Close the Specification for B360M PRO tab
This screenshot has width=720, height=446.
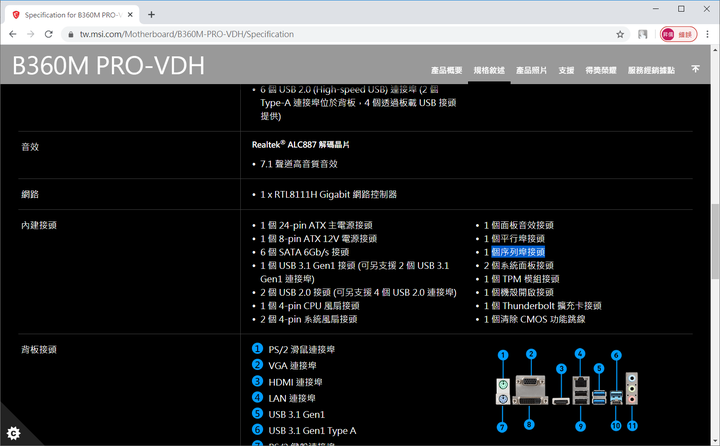pyautogui.click(x=130, y=15)
